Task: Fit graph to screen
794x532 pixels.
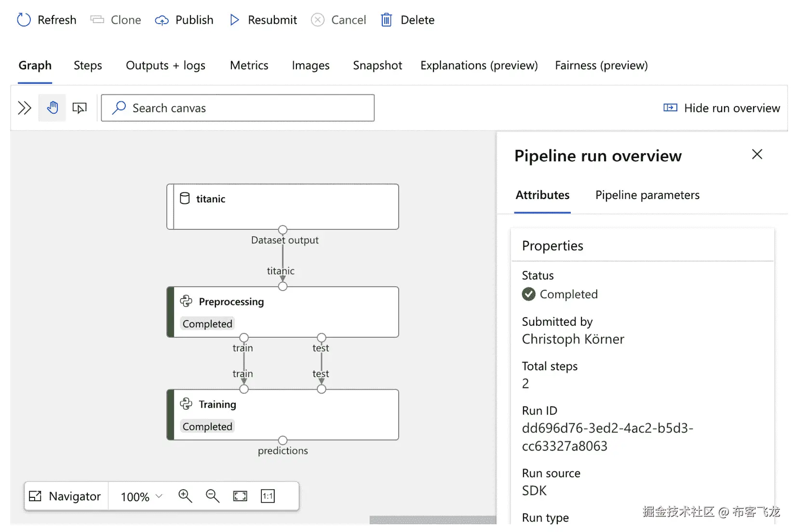Action: pos(240,496)
